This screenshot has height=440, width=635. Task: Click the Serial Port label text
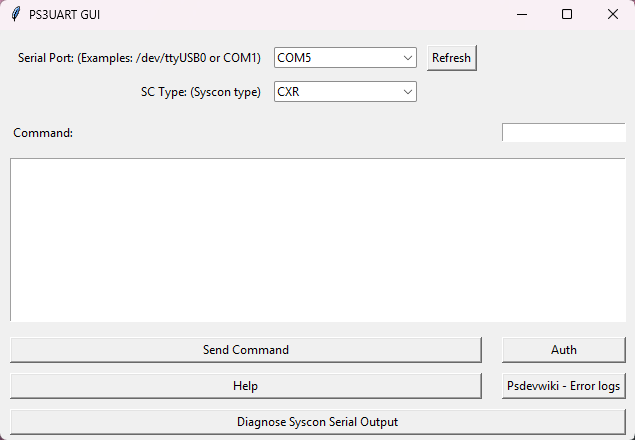point(139,58)
